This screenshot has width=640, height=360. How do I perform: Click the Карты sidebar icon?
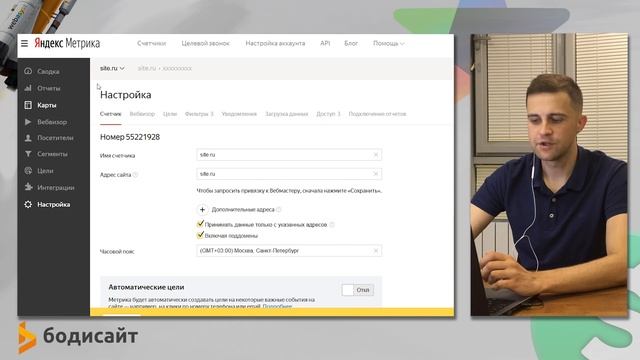(28, 105)
